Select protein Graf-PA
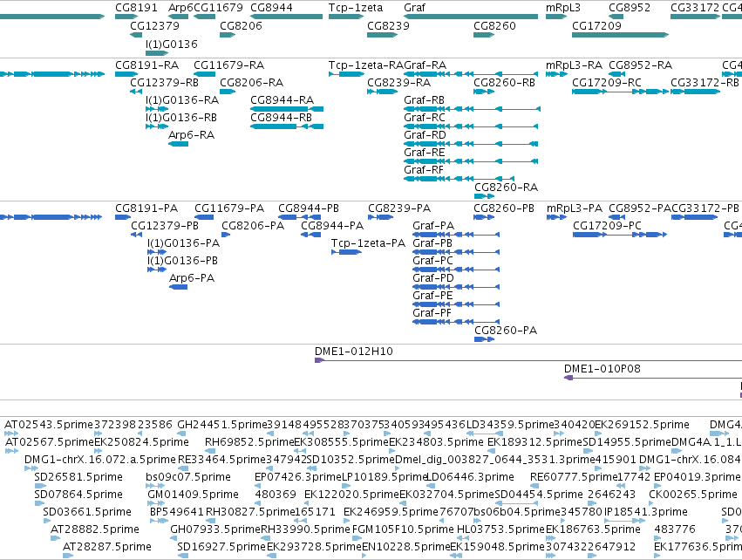The width and height of the screenshot is (742, 560). click(456, 235)
